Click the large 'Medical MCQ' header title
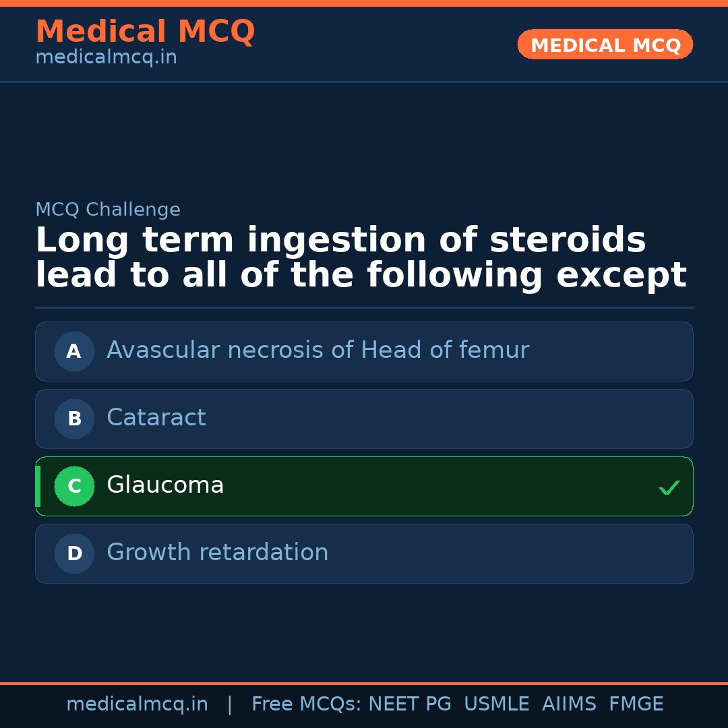This screenshot has height=728, width=728. 145,32
